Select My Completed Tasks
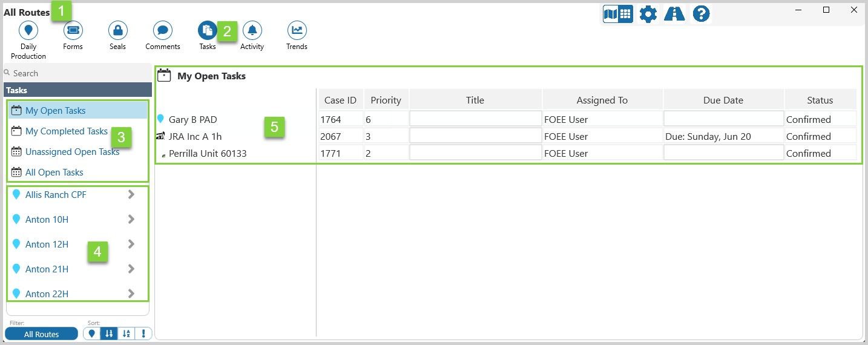Viewport: 868px width, 345px height. point(66,131)
